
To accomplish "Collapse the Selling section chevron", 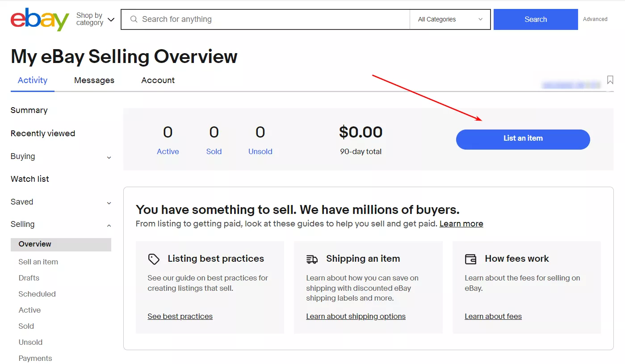I will (x=109, y=226).
